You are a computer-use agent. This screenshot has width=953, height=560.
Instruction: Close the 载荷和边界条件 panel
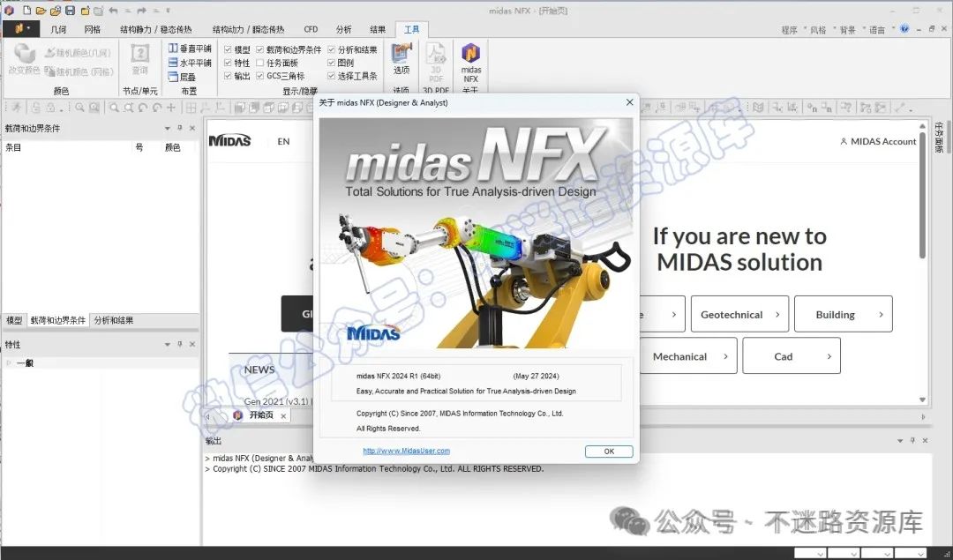[x=192, y=128]
